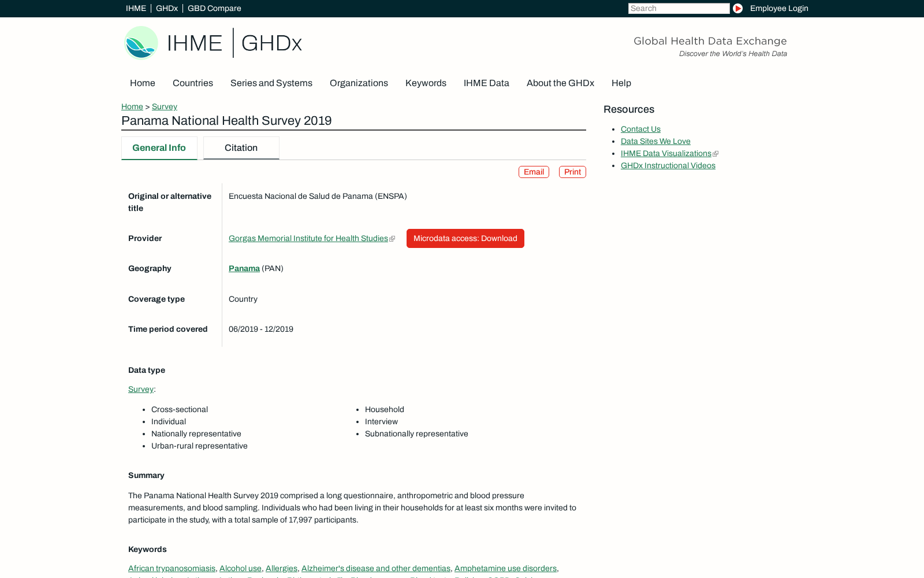Click the time period value 06/2019 - 12/2019
Image resolution: width=924 pixels, height=578 pixels.
pos(261,329)
